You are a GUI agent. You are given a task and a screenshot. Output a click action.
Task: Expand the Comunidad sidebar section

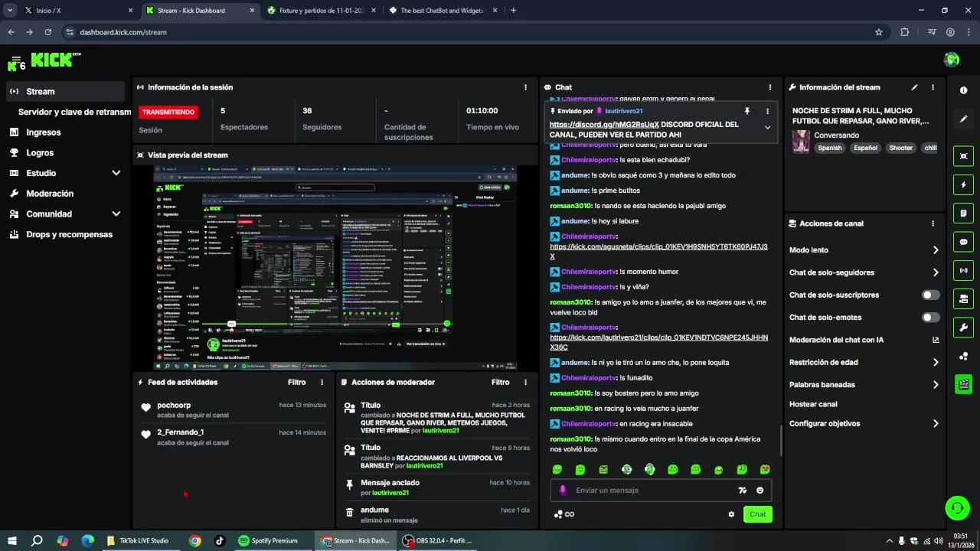pos(116,214)
